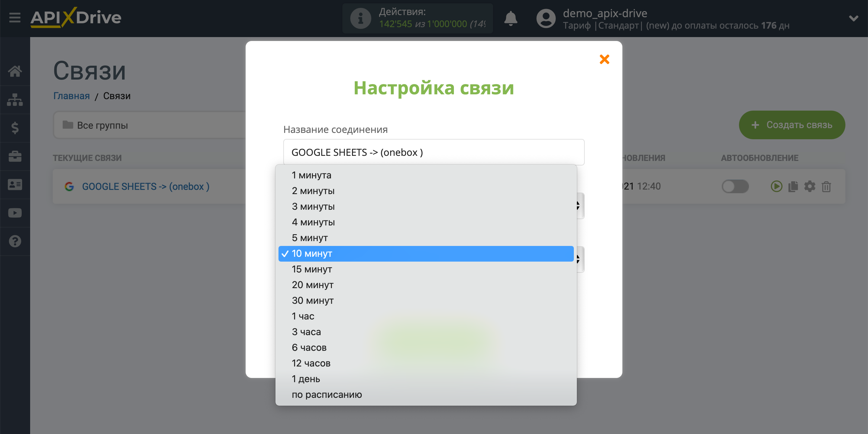Click the copy icon for GOOGLE SHEETS link
Image resolution: width=868 pixels, height=434 pixels.
coord(793,187)
